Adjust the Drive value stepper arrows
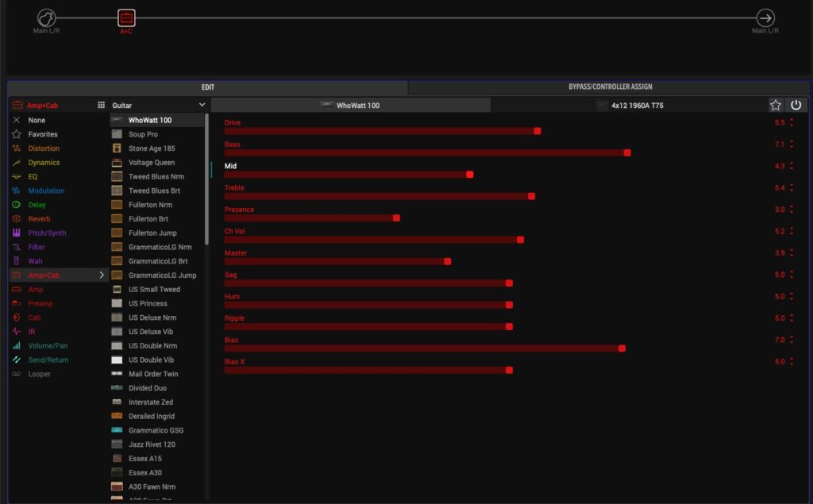The height and width of the screenshot is (504, 813). tap(791, 123)
